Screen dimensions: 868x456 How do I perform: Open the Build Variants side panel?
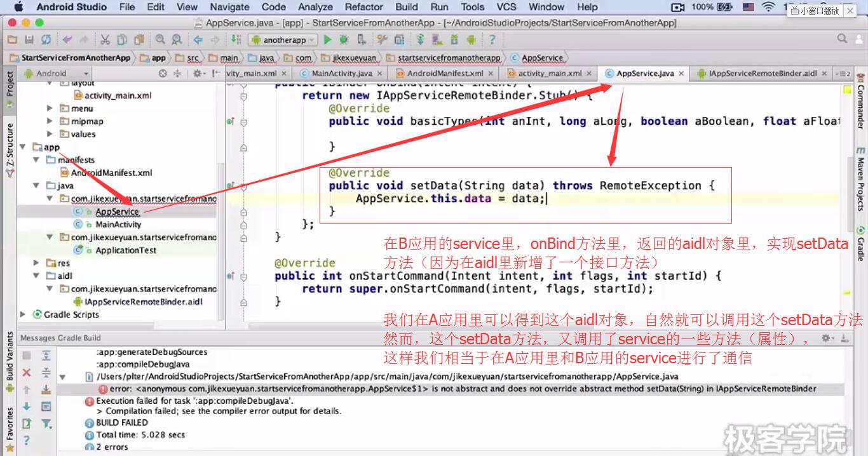point(10,356)
